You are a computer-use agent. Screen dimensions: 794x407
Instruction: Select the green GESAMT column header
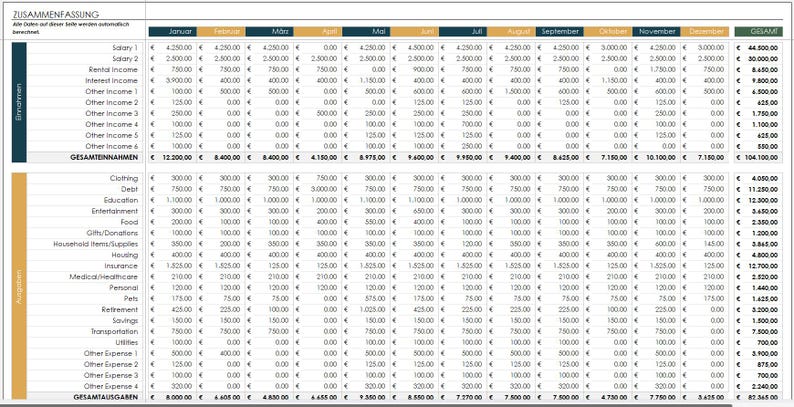(759, 31)
